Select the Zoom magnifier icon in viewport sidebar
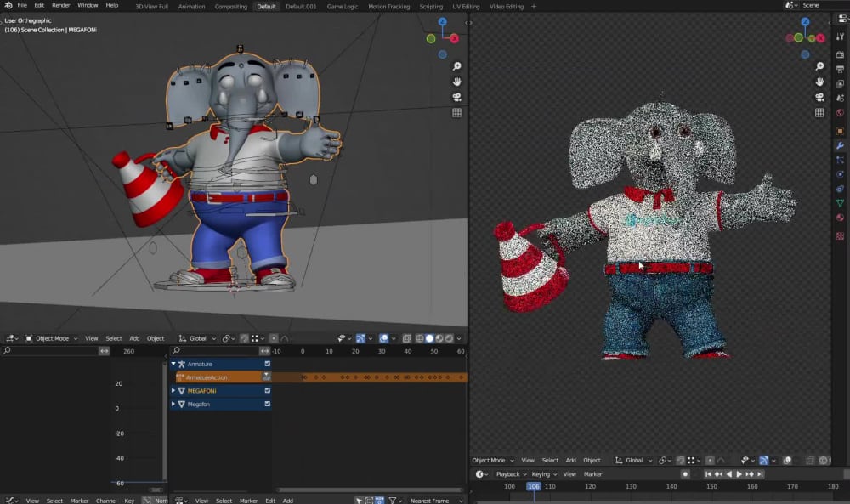The height and width of the screenshot is (504, 850). (x=457, y=65)
